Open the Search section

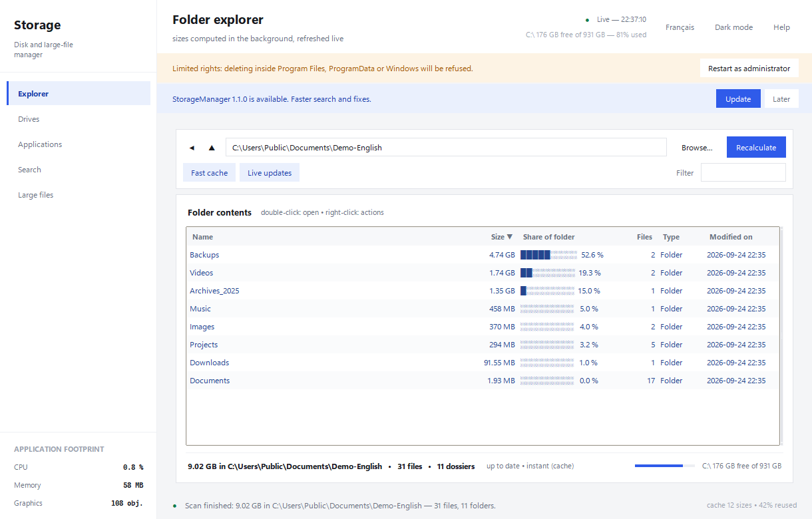point(79,170)
